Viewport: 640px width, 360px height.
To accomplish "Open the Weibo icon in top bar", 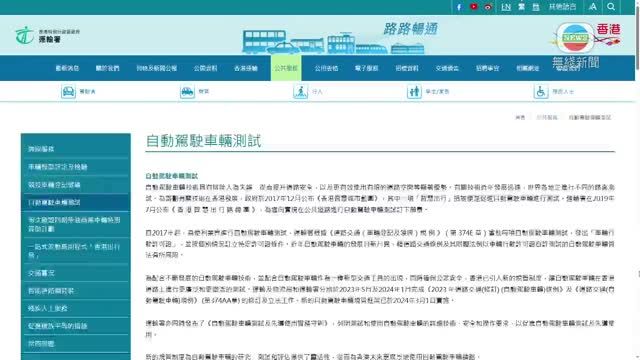I will click(x=488, y=7).
